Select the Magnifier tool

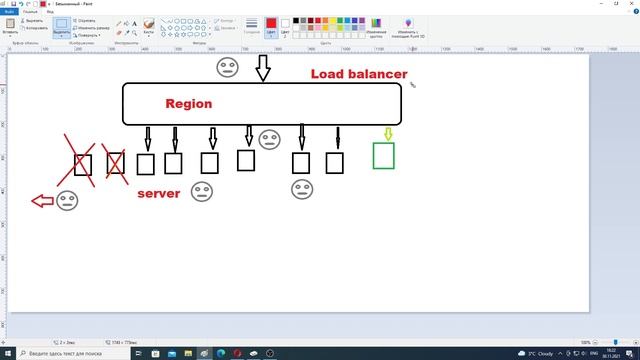pos(134,33)
